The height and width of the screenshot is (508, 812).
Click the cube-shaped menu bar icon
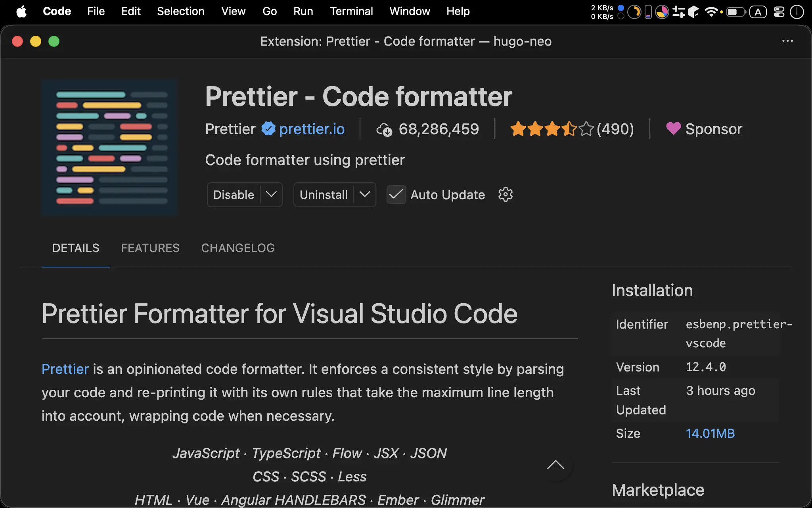click(x=693, y=12)
